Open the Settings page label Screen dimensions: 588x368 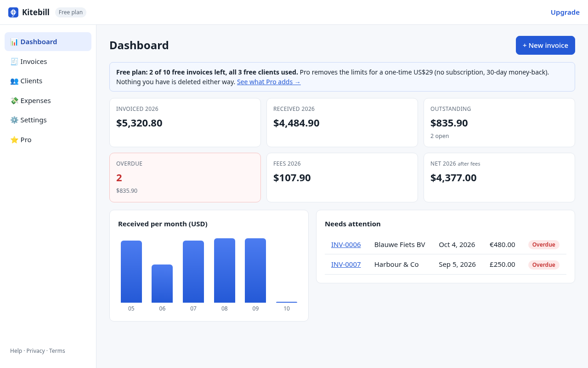pyautogui.click(x=34, y=120)
